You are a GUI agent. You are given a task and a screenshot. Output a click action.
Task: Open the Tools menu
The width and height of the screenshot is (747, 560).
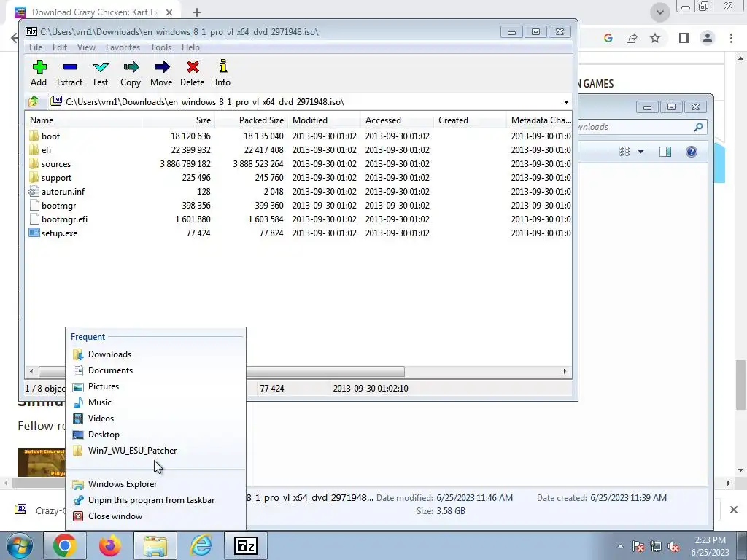(160, 47)
